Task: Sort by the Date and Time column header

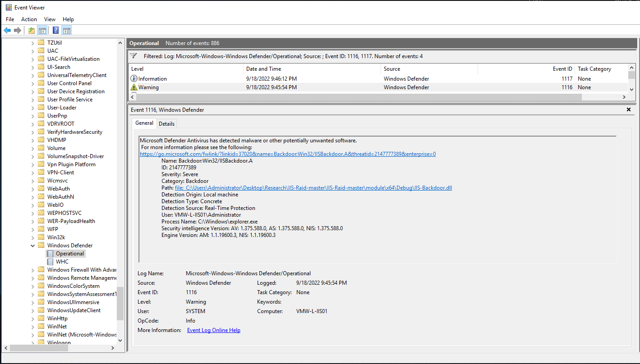Action: (312, 69)
